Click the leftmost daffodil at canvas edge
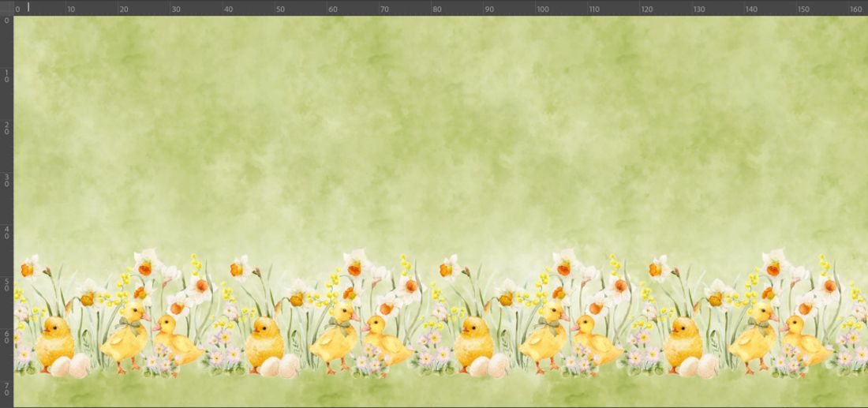Viewport: 868px width, 408px height. point(28,268)
